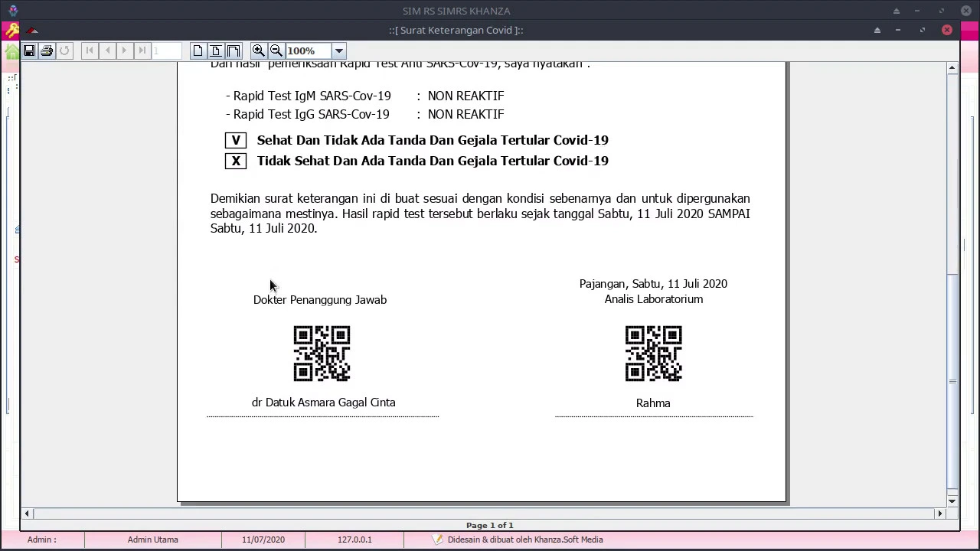
Task: Go to next page of report
Action: coord(125,51)
